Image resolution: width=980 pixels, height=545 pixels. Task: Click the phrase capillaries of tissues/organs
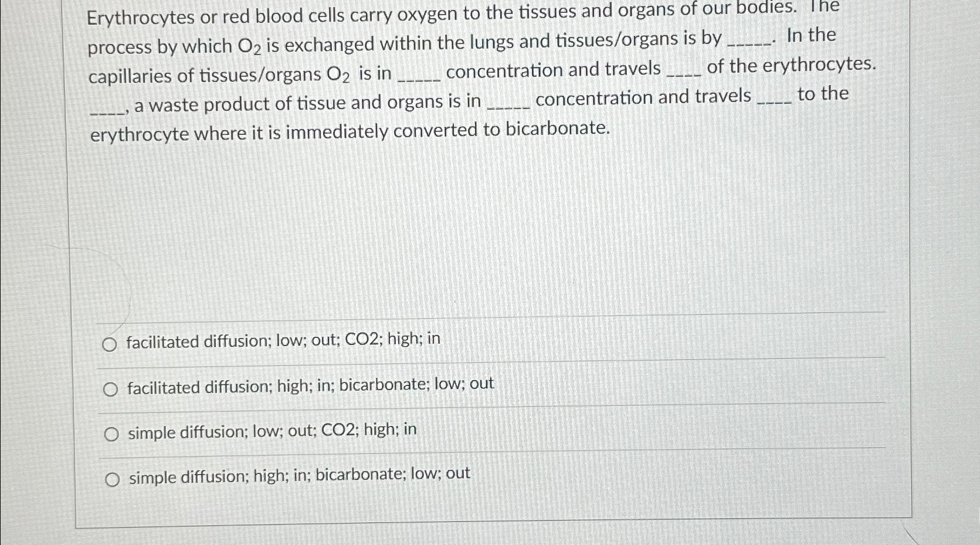point(206,73)
